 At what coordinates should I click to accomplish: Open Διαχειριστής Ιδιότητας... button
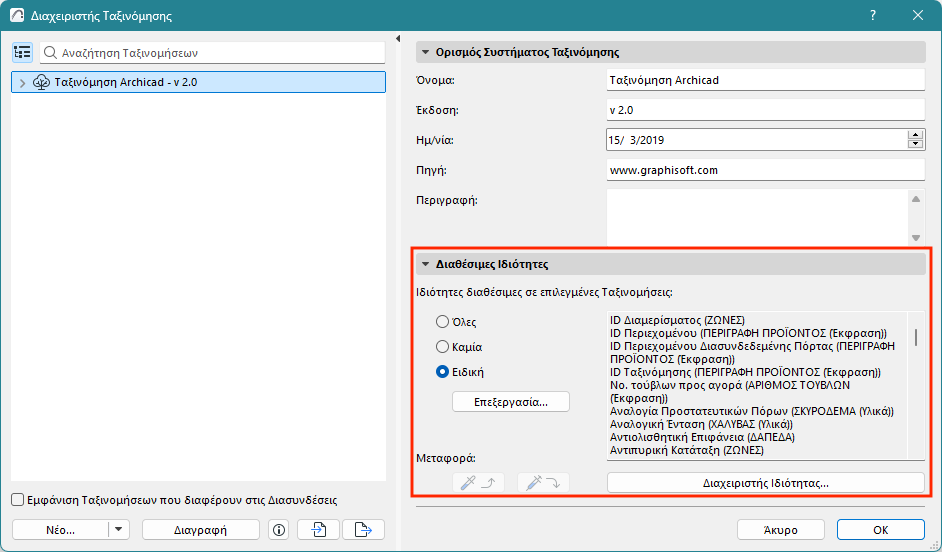pyautogui.click(x=765, y=482)
